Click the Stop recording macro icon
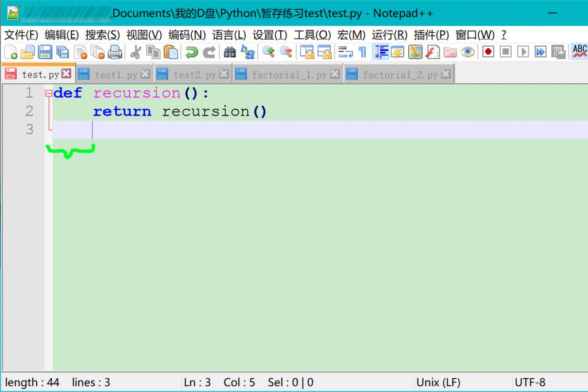The width and height of the screenshot is (588, 392). coord(505,52)
